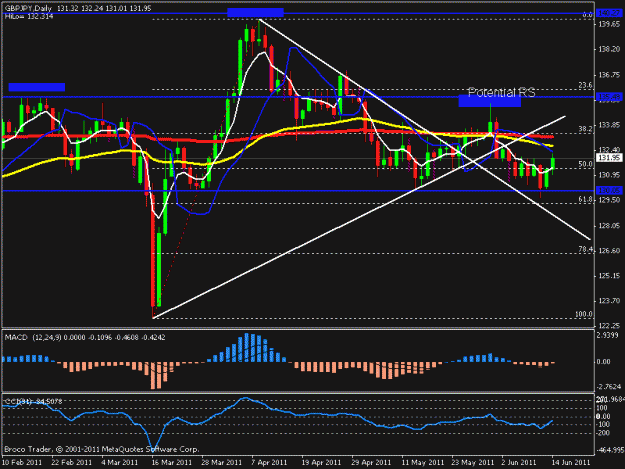Click the 61.8 Fibonacci level label
625x469 pixels.
[x=585, y=199]
